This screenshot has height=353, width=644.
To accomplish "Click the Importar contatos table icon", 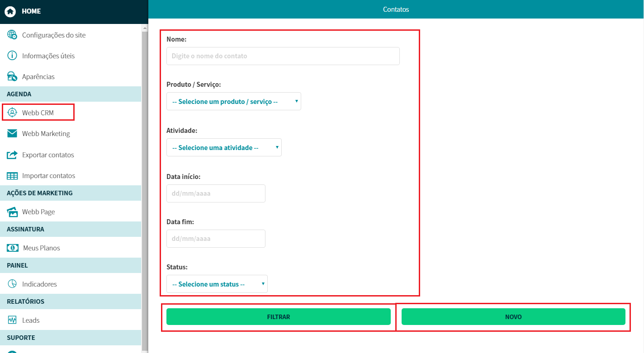I will [12, 175].
